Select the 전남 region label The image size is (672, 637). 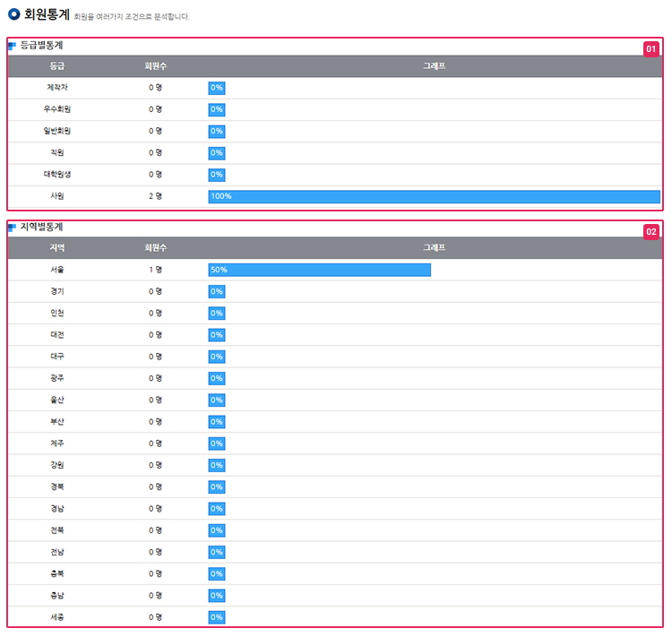tap(57, 552)
